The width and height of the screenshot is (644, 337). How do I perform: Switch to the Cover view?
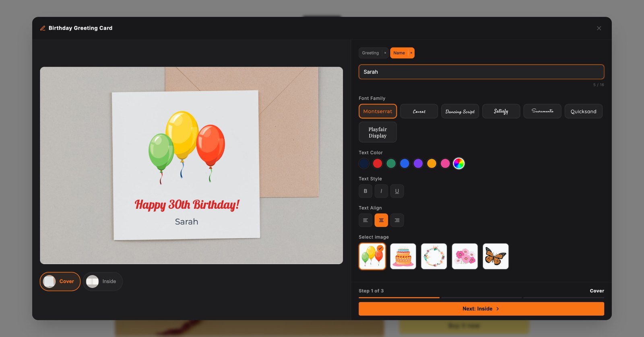(60, 282)
